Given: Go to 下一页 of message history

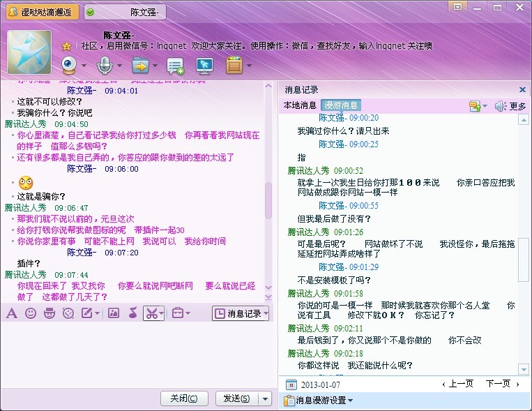Looking at the screenshot, I should (502, 384).
